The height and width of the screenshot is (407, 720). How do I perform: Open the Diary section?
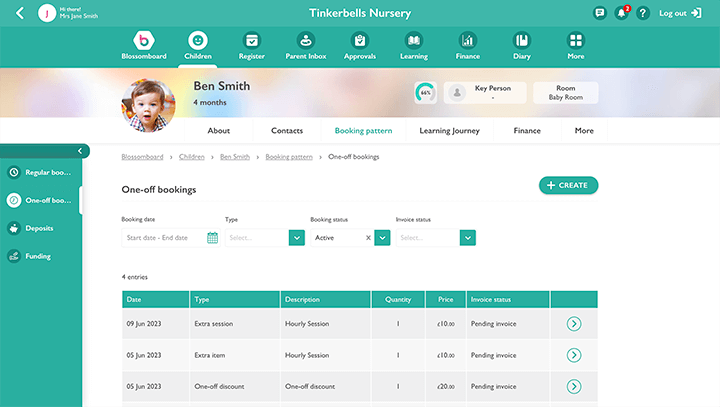click(x=522, y=45)
